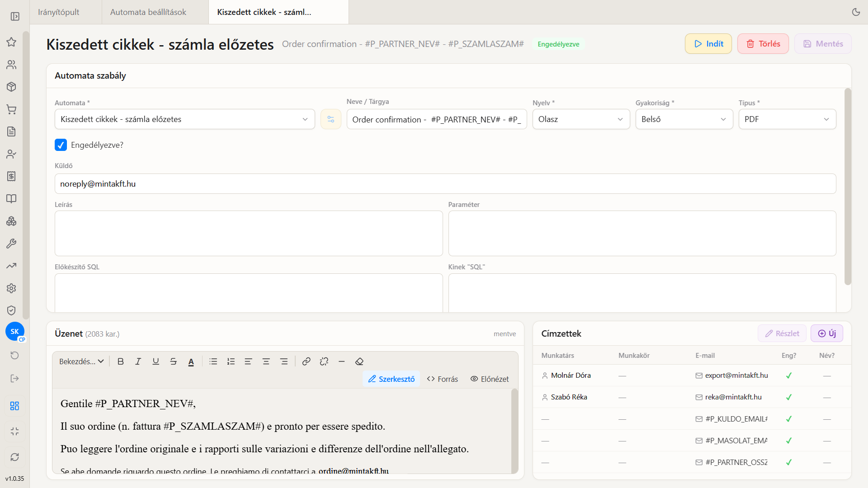The image size is (868, 488).
Task: Open automata filter settings icon button
Action: pyautogui.click(x=331, y=119)
